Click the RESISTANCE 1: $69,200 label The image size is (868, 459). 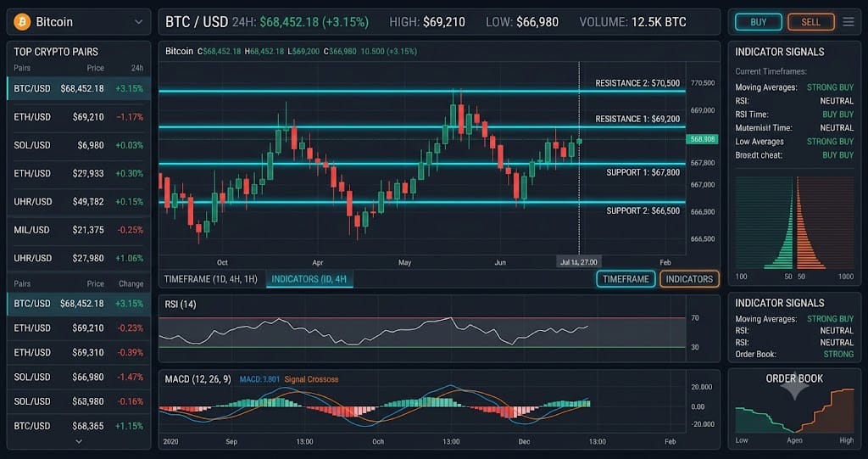(637, 119)
